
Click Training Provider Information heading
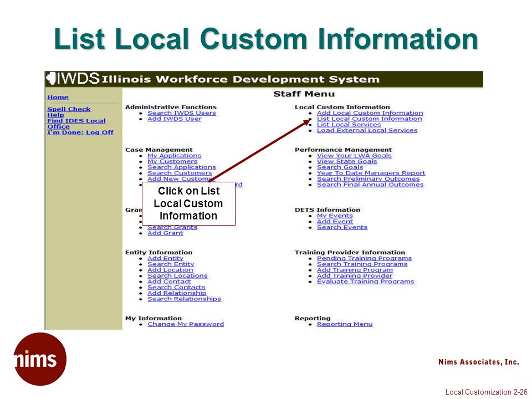click(350, 253)
